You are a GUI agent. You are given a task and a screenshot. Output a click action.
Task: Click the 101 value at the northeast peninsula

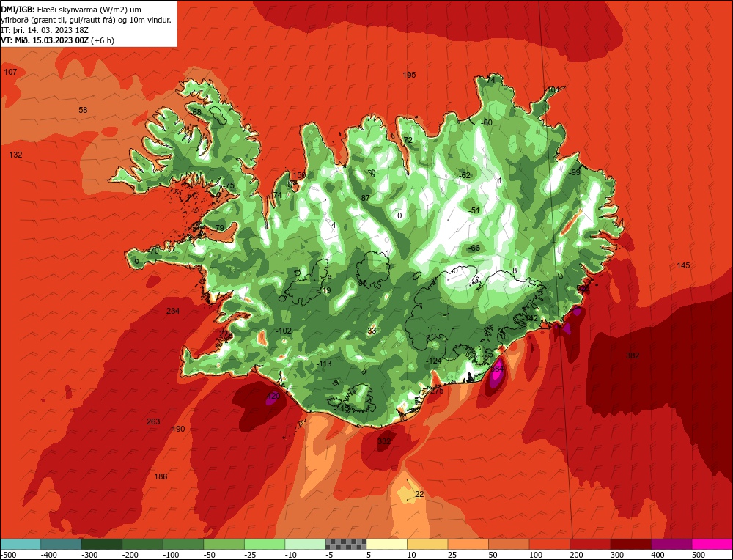(553, 89)
